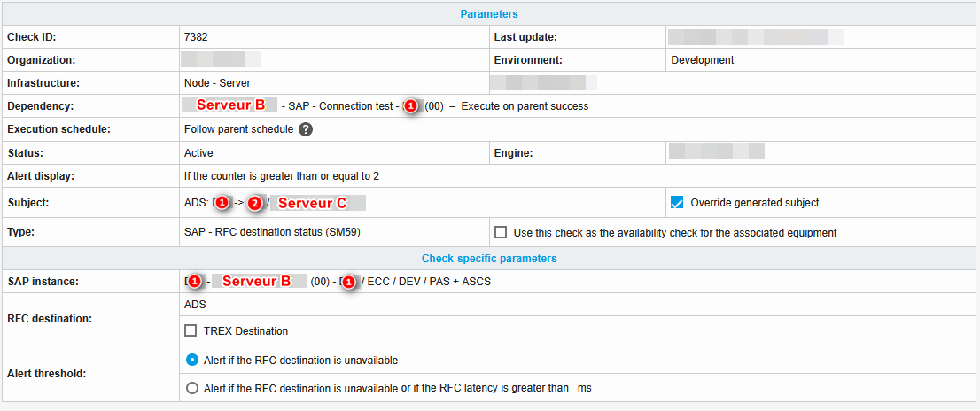The image size is (980, 411).
Task: Click the Check-specific parameters section header
Action: pyautogui.click(x=489, y=259)
